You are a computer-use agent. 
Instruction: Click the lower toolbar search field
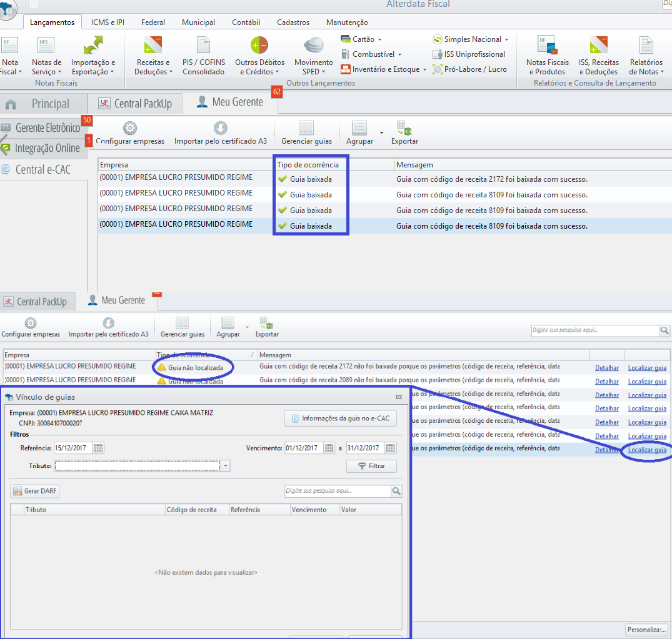tap(595, 330)
